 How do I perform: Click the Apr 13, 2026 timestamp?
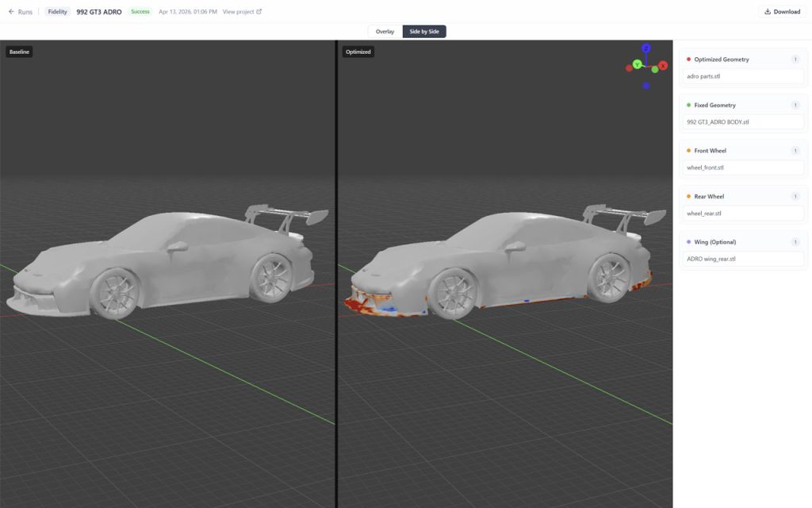[187, 11]
